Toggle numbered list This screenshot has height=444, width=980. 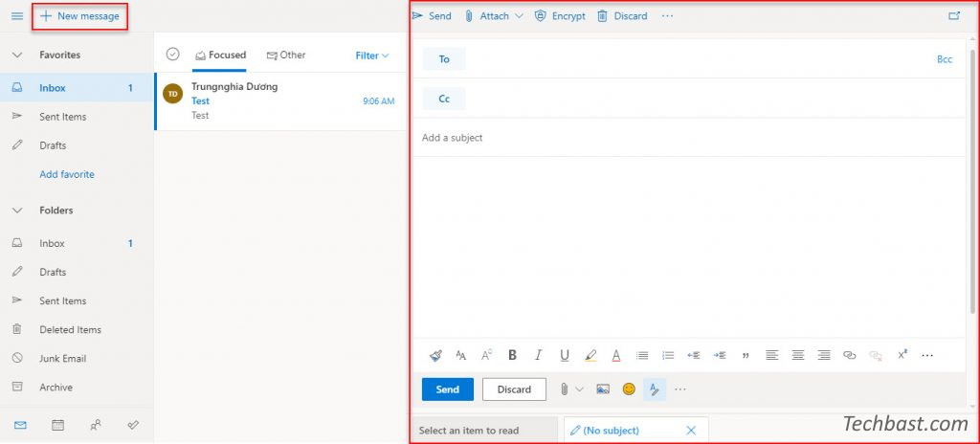(x=668, y=355)
